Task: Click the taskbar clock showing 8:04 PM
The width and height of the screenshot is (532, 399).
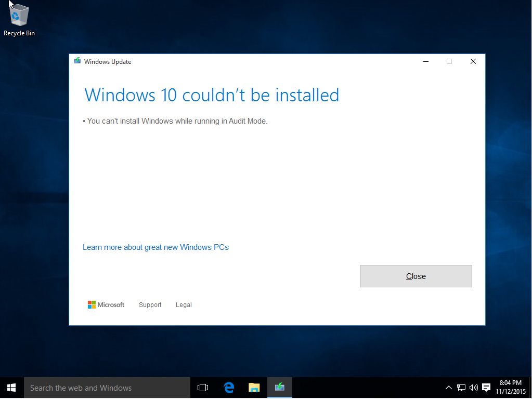Action: click(511, 387)
